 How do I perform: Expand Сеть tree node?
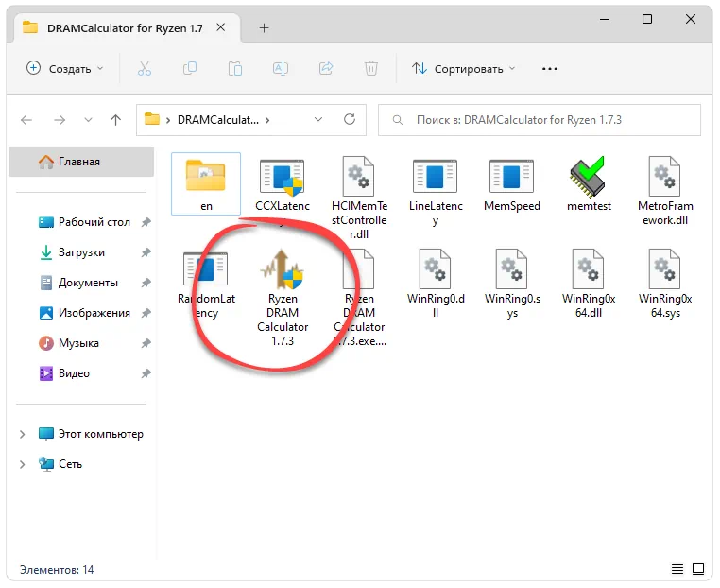pos(22,464)
